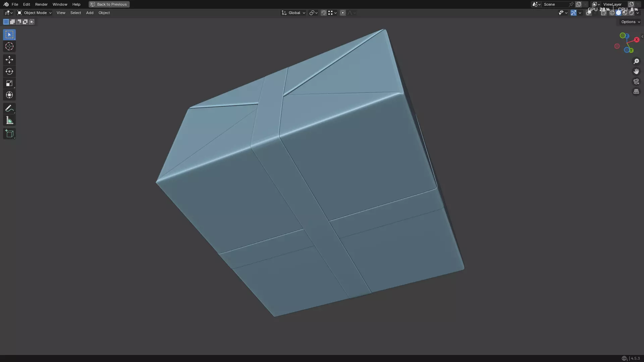Open Global transform orientation dropdown

pos(293,13)
